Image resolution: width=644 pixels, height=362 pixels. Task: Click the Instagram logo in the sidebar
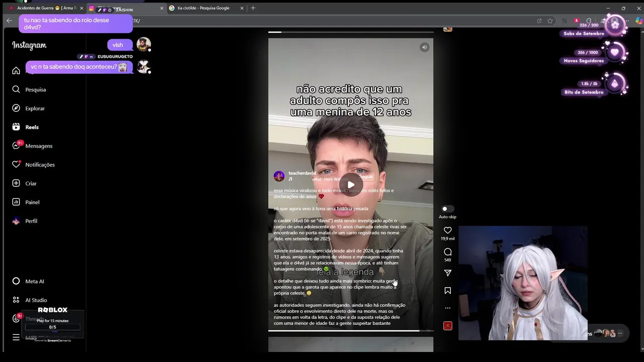[x=29, y=45]
